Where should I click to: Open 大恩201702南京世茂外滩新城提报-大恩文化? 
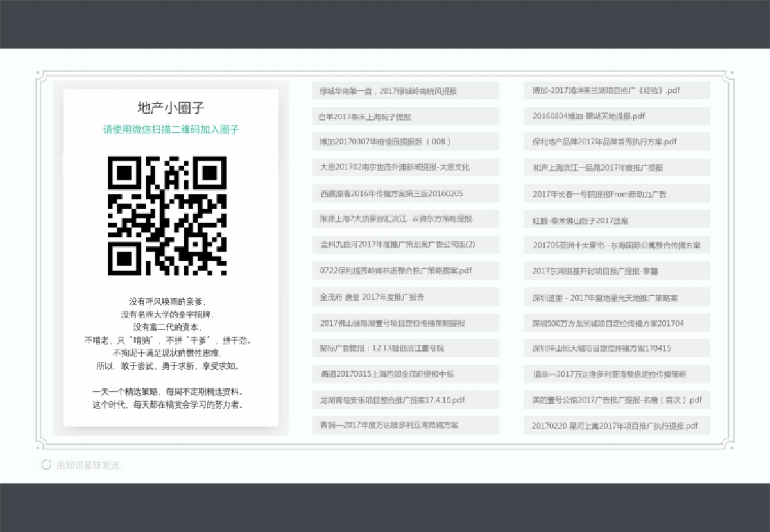(404, 167)
